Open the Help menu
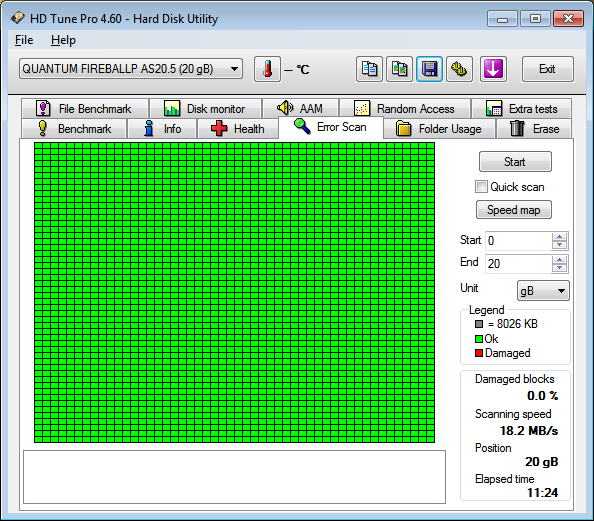The height and width of the screenshot is (521, 594). (63, 40)
